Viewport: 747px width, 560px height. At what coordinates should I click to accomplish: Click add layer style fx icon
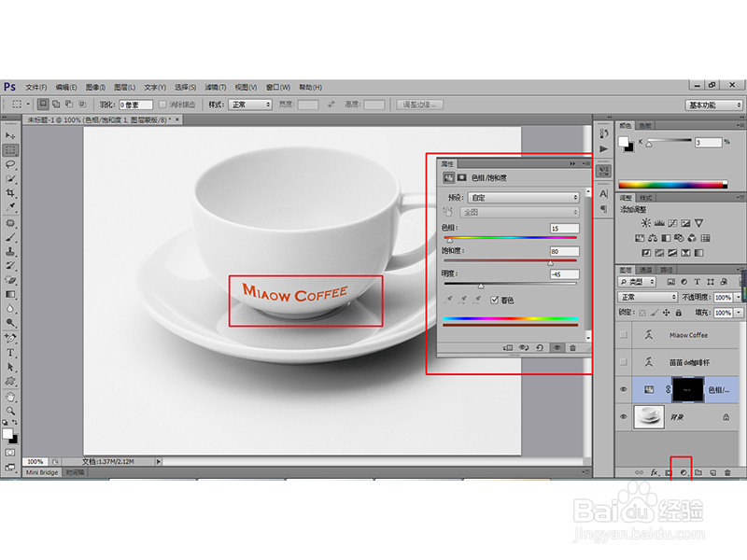(655, 472)
